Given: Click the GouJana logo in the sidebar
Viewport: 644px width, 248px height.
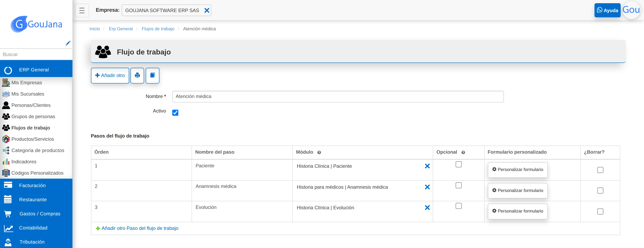Looking at the screenshot, I should pos(36,24).
